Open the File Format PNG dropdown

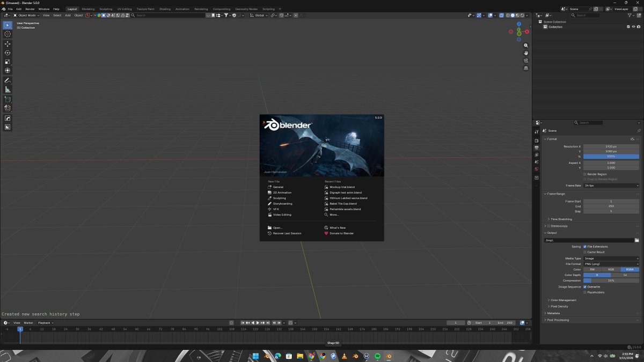click(x=611, y=264)
